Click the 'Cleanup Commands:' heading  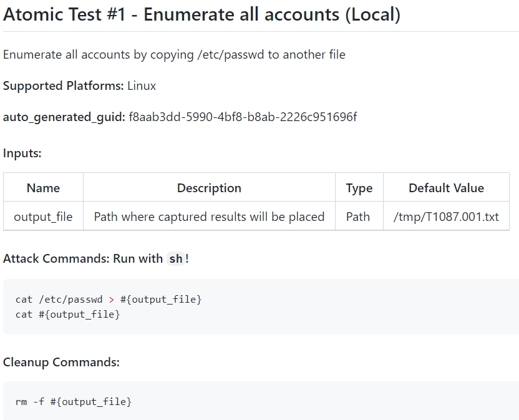[x=61, y=362]
